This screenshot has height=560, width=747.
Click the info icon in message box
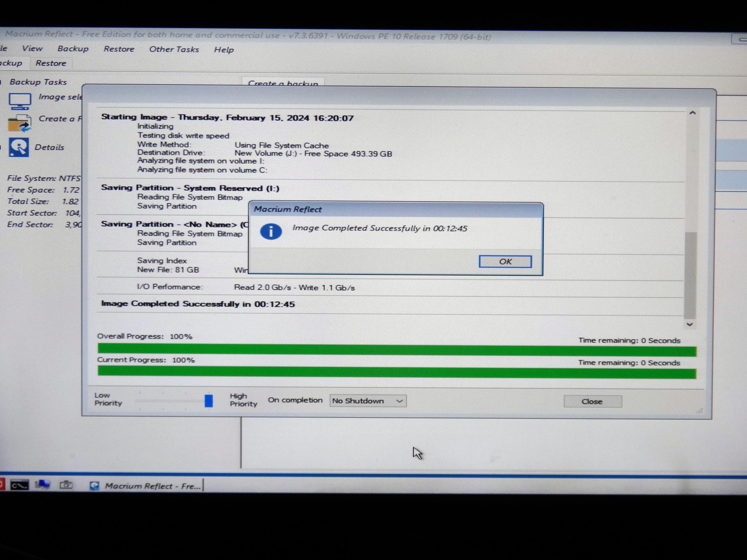tap(271, 232)
